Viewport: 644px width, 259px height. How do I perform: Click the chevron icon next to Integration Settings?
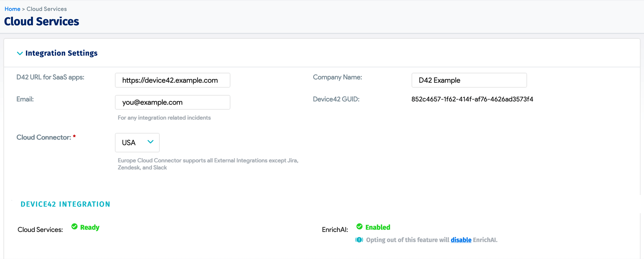pyautogui.click(x=20, y=53)
